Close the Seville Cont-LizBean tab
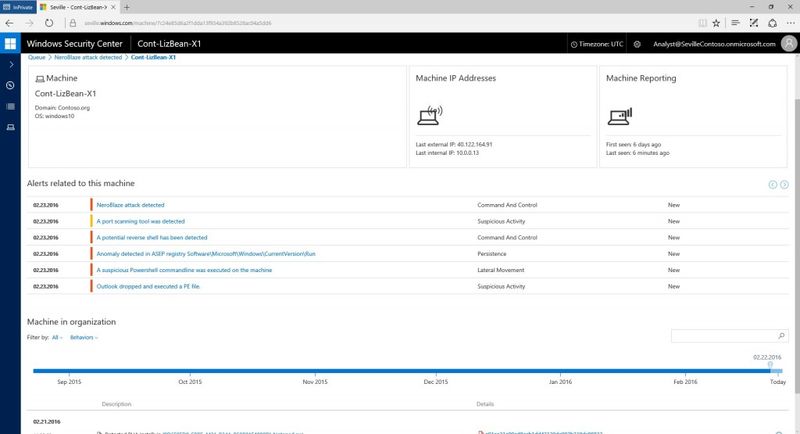 pyautogui.click(x=114, y=7)
